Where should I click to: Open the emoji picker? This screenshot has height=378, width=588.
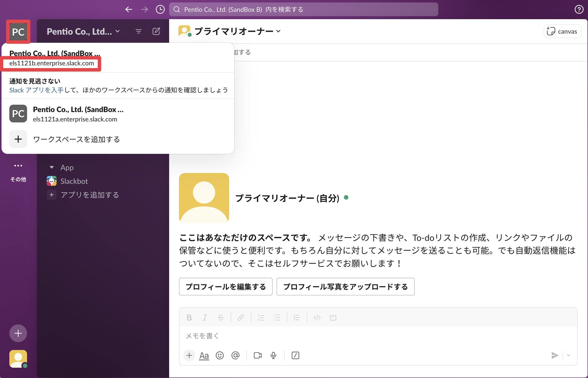click(220, 355)
